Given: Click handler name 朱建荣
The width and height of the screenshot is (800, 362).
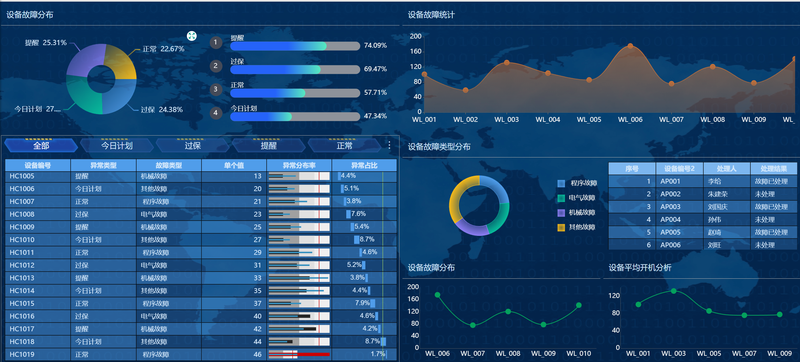Looking at the screenshot, I should click(717, 194).
